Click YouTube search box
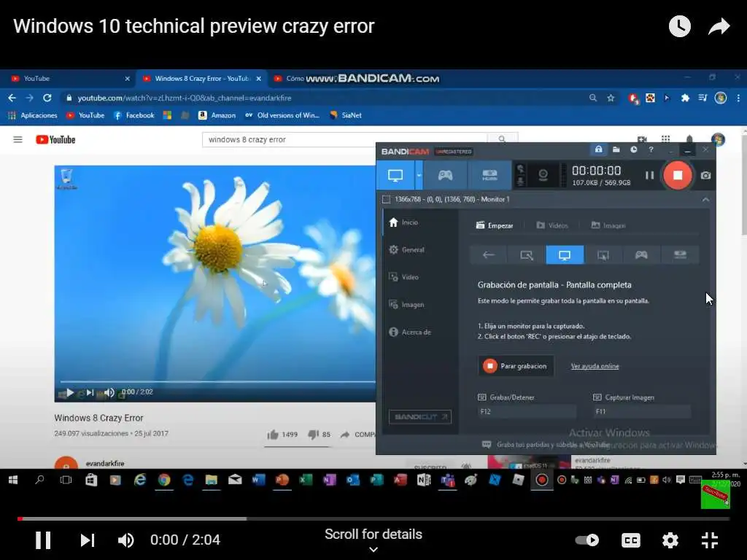 [x=344, y=139]
